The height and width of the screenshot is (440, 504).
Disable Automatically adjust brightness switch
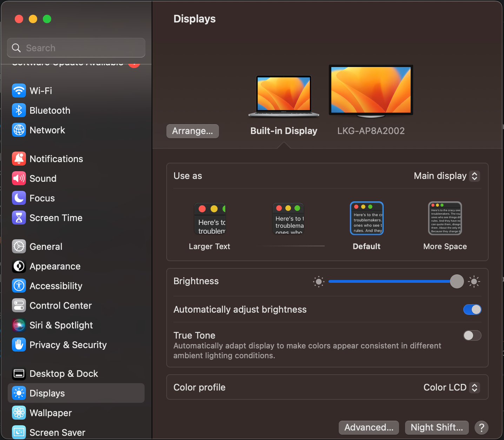pyautogui.click(x=472, y=309)
